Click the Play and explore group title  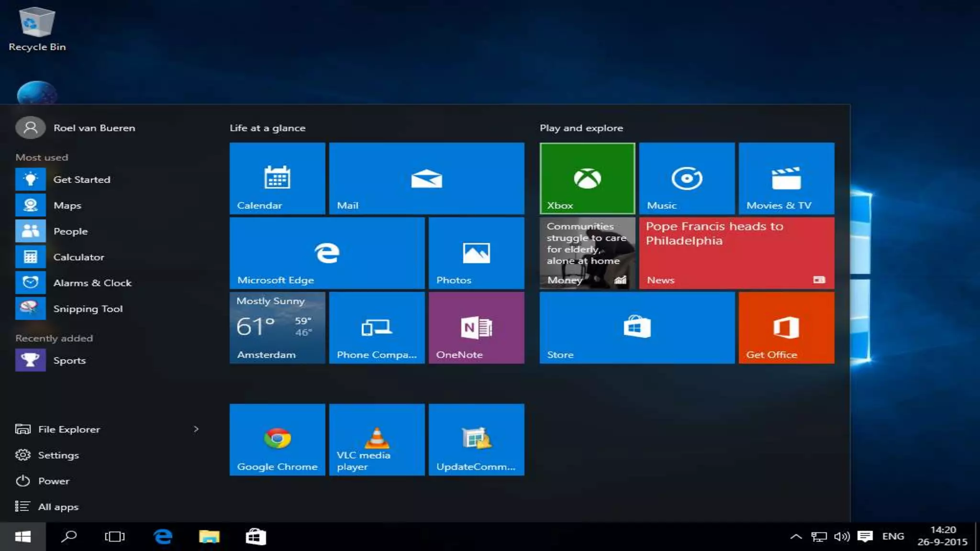pos(581,128)
